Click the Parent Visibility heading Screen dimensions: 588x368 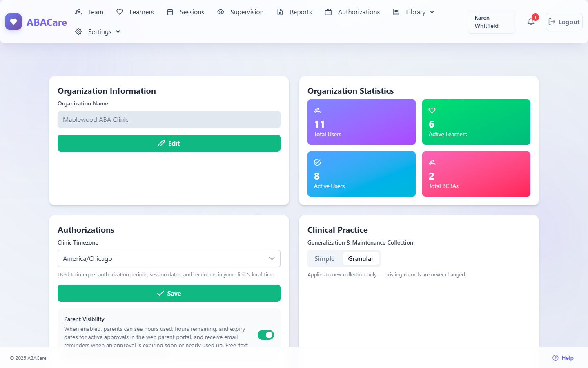click(84, 319)
